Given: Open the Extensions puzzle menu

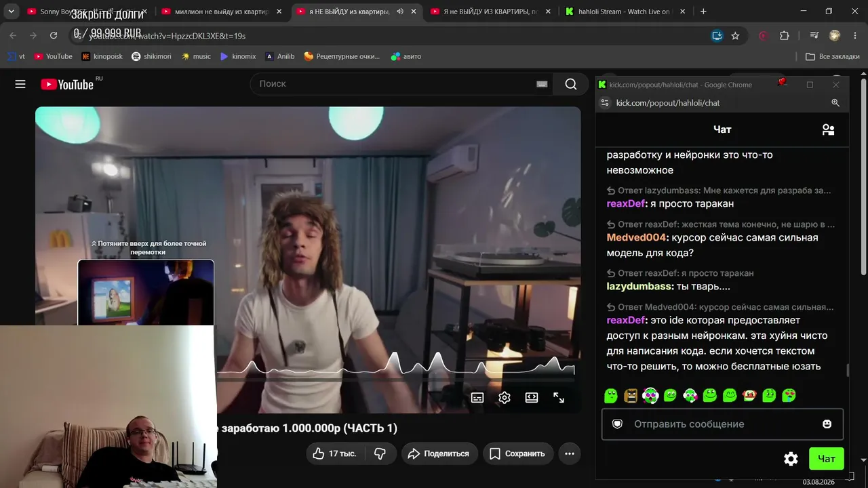Looking at the screenshot, I should [785, 35].
